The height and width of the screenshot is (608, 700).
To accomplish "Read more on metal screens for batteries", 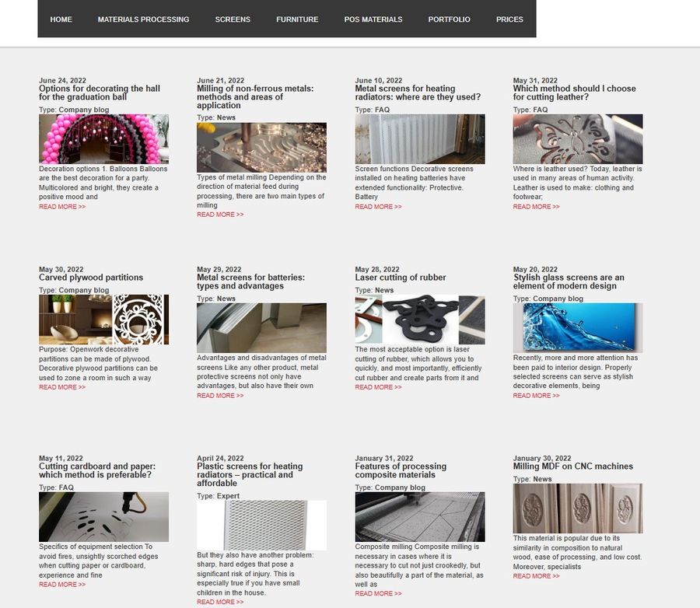I will [220, 396].
